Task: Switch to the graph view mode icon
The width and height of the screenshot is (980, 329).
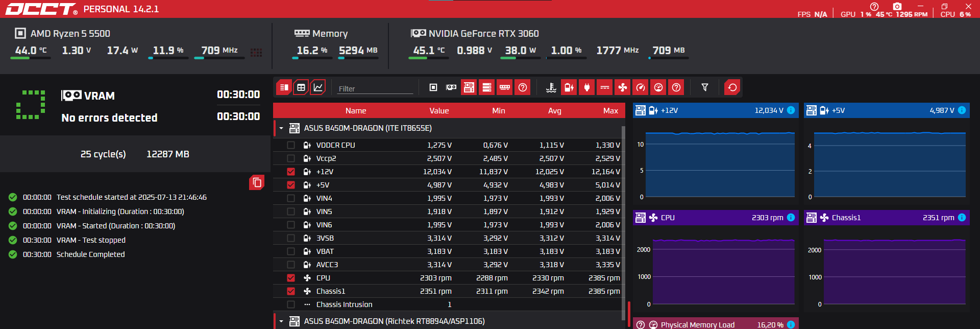Action: point(318,87)
